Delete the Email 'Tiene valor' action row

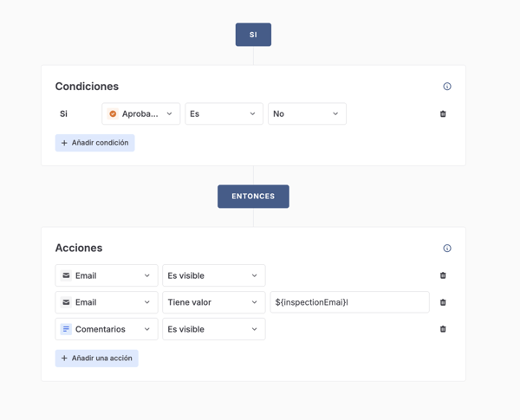pos(443,302)
